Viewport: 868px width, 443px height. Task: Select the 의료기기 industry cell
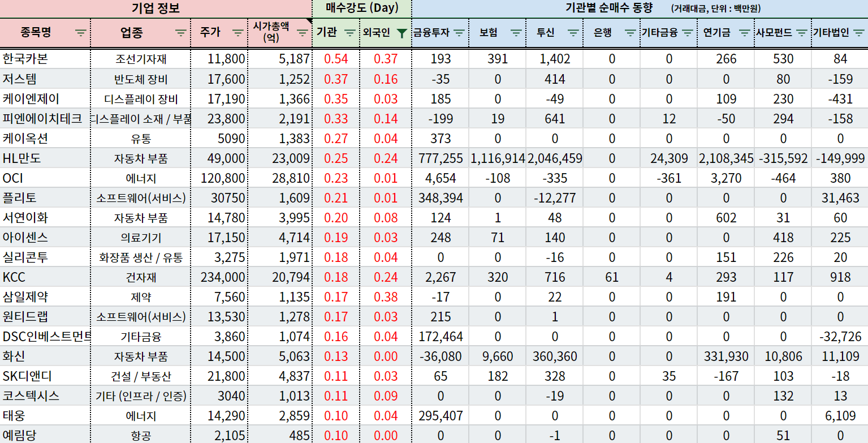(141, 237)
